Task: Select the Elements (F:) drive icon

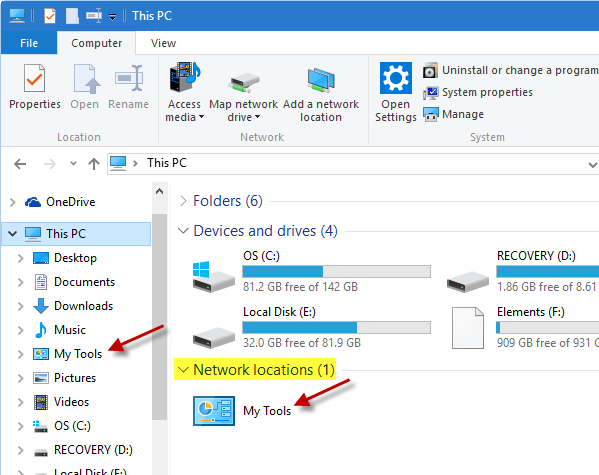Action: [x=468, y=328]
